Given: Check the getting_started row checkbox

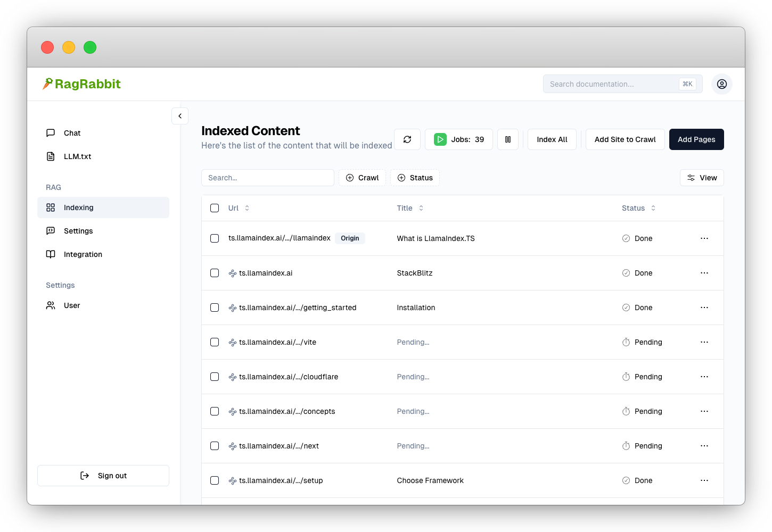Looking at the screenshot, I should [x=215, y=307].
